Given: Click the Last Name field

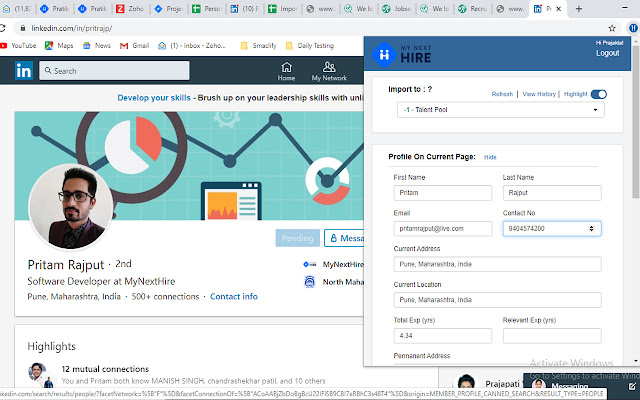Looking at the screenshot, I should 552,193.
